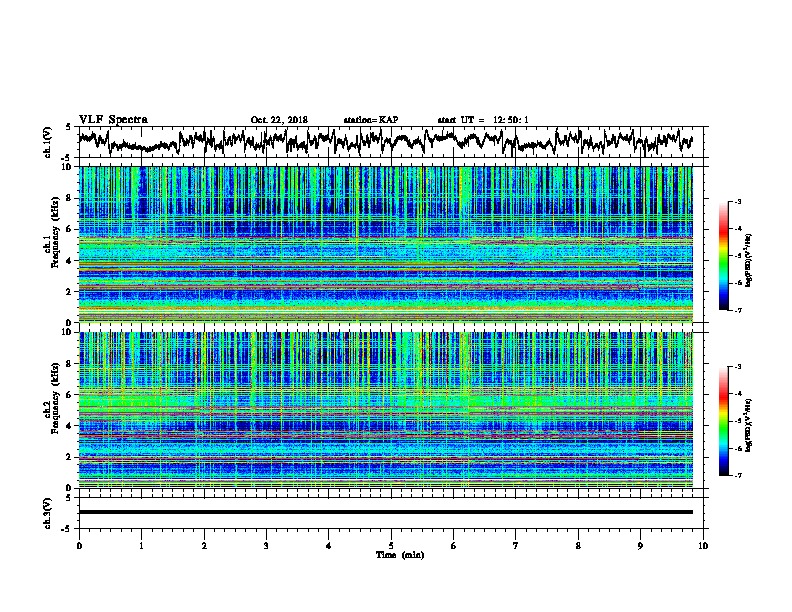Select the date 'Oct. 22, 2018'
792x612 pixels.
(x=279, y=120)
